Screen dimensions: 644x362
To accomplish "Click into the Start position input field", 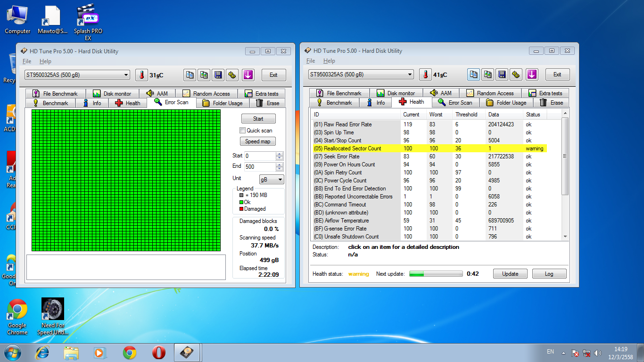I will pos(260,156).
